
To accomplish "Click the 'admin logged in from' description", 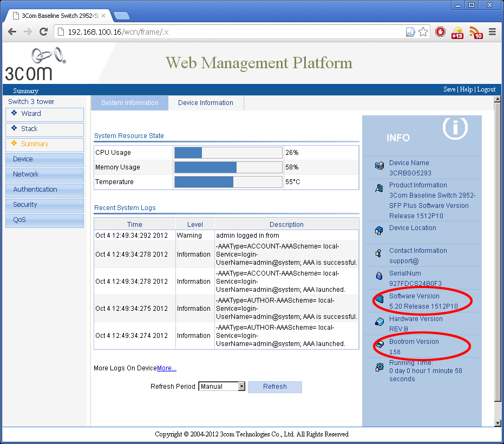I will click(248, 236).
